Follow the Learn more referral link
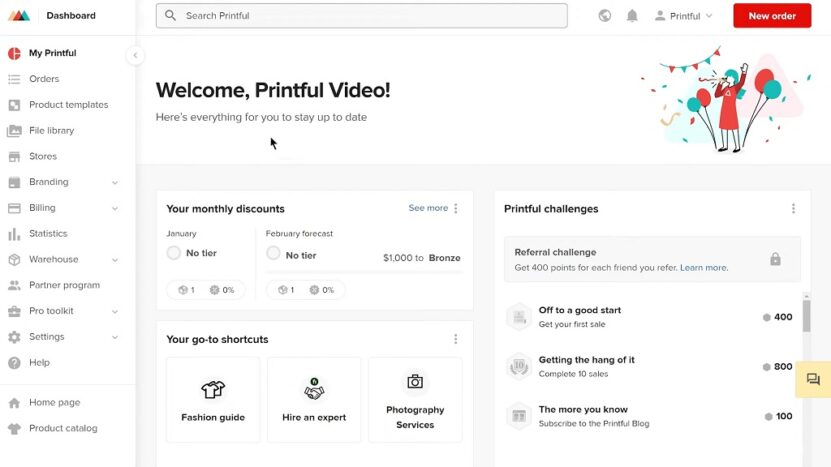The image size is (831, 467). pyautogui.click(x=704, y=268)
